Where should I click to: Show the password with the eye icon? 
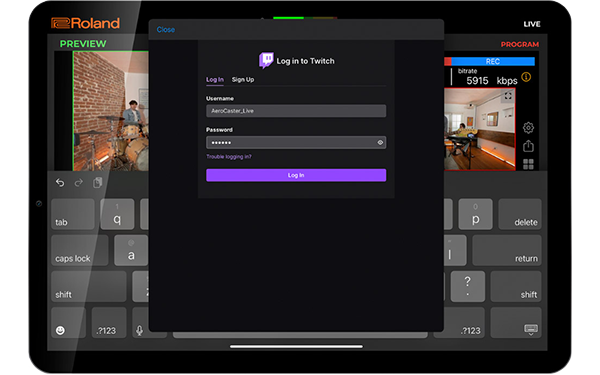click(380, 142)
